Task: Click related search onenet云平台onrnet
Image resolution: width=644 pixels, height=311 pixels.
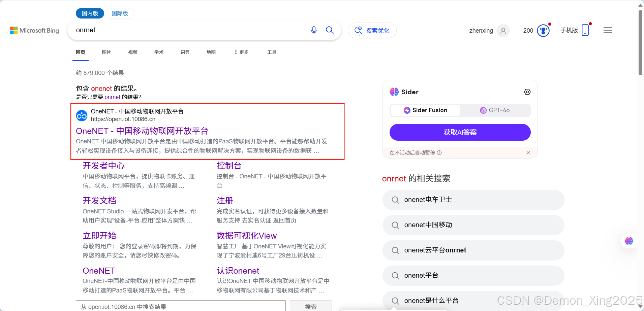Action: point(473,250)
